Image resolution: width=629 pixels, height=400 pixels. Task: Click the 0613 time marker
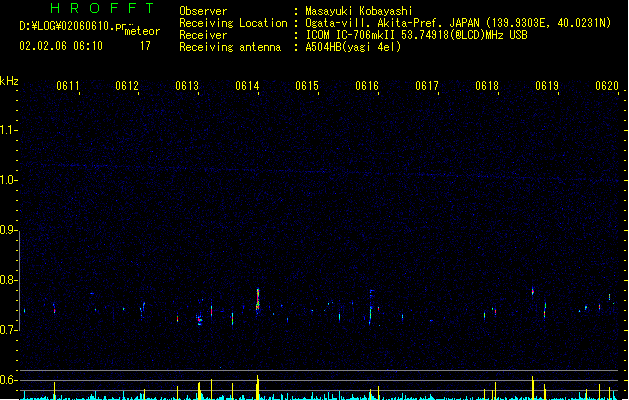187,86
